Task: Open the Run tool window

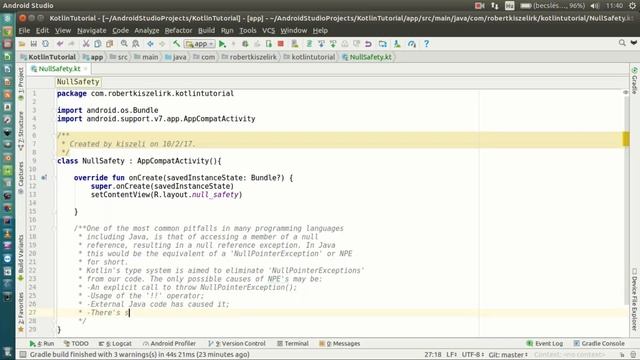Action: tap(42, 344)
